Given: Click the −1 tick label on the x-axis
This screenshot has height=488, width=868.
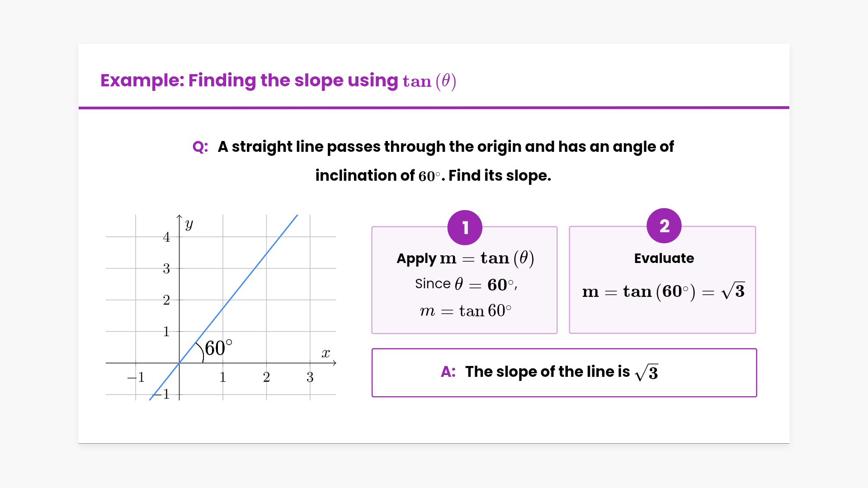Looking at the screenshot, I should [x=136, y=377].
